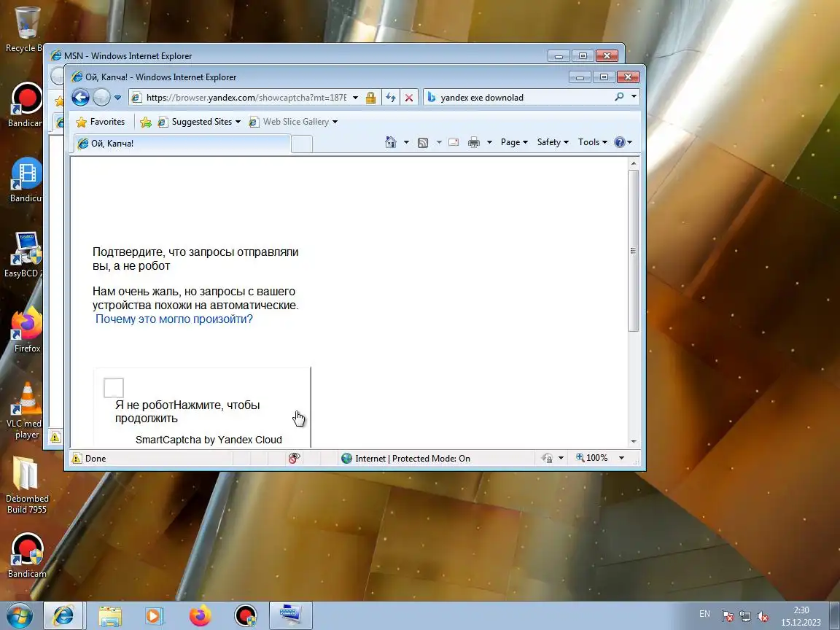Click the page vertical scrollbar thumb
840x630 pixels.
click(x=633, y=251)
